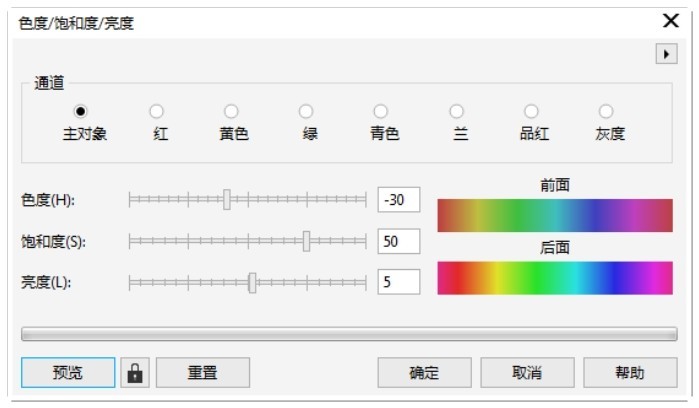The height and width of the screenshot is (408, 699).
Task: Click the 饱和度(S) slider handle
Action: [x=306, y=241]
